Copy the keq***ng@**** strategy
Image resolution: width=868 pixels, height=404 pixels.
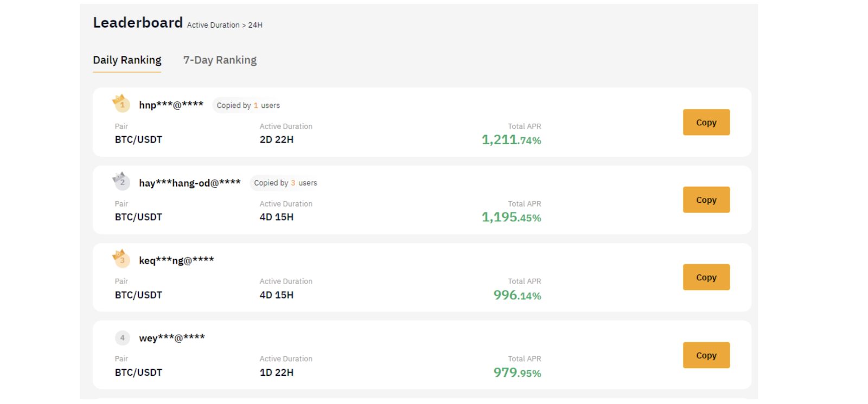click(706, 277)
